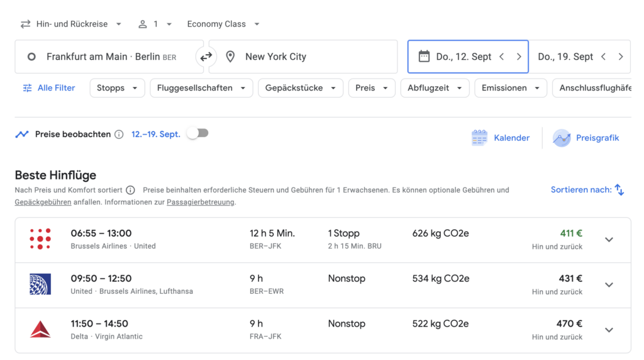Enable the Preise beobachten switch
This screenshot has width=644, height=360.
coord(197,133)
